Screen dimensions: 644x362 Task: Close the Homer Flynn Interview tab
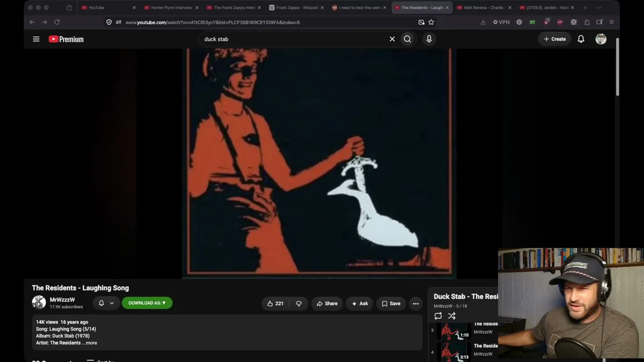tap(196, 8)
